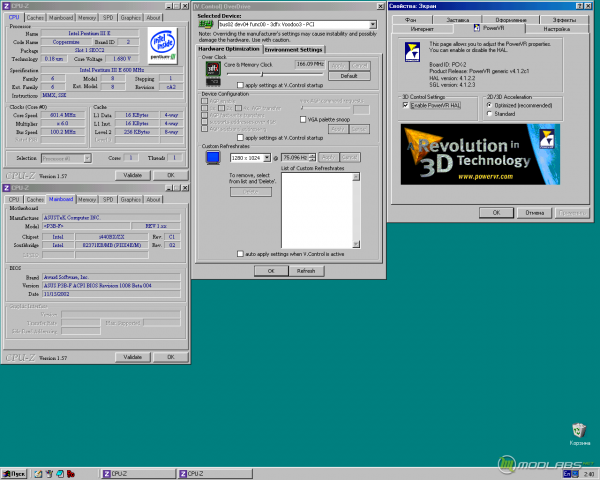Open Graphics tab in top CPU-Z window

pyautogui.click(x=130, y=18)
